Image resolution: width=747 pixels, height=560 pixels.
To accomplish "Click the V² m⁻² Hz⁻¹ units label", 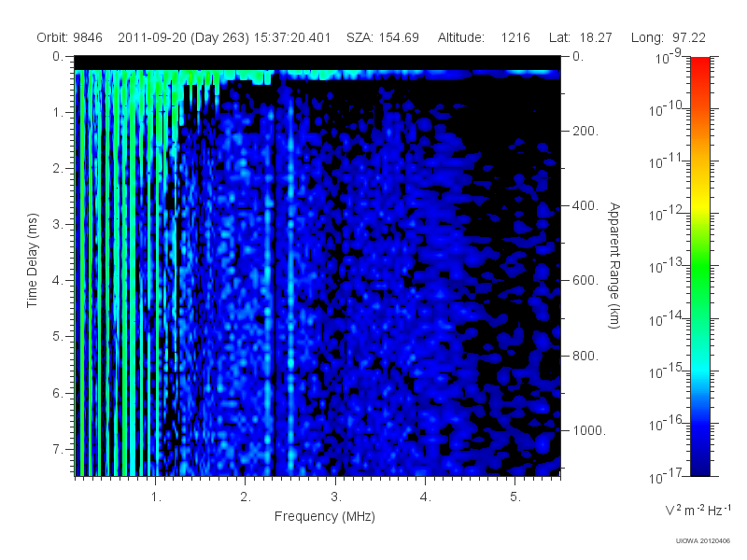I will [x=698, y=510].
